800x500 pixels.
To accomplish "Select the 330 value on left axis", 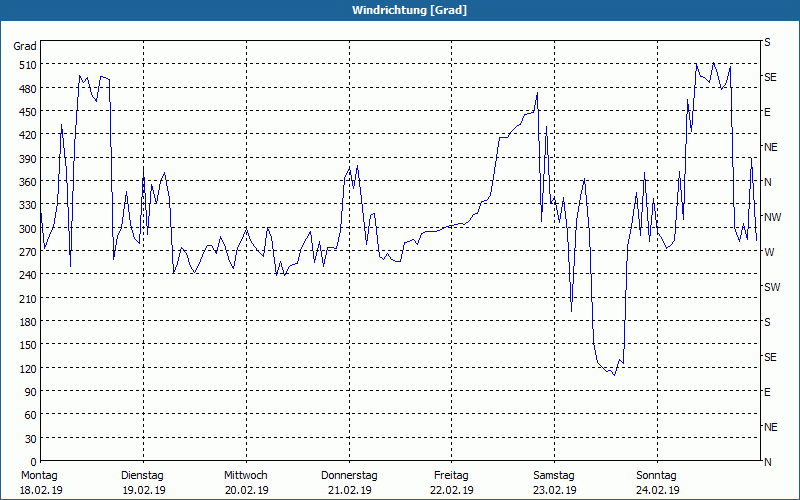I will click(29, 205).
